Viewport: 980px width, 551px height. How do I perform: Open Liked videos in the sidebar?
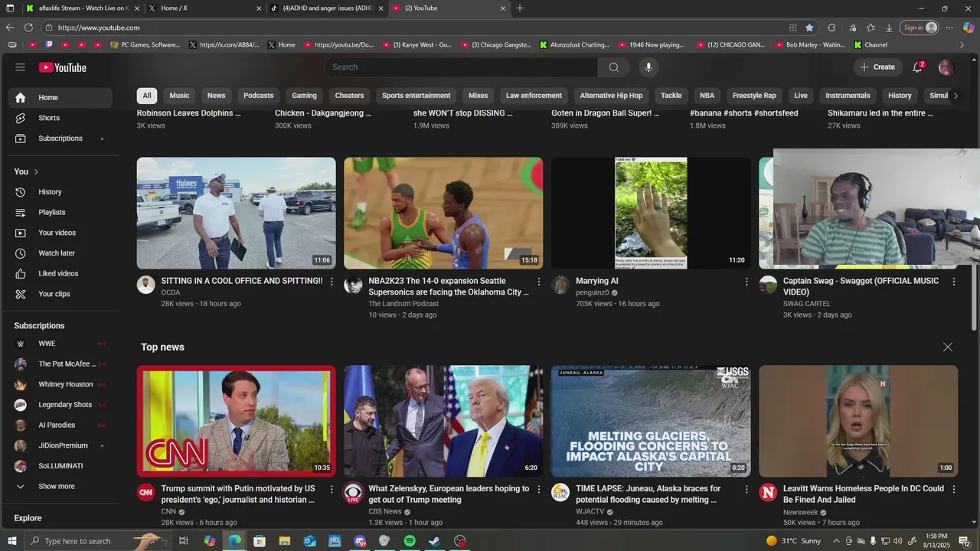60,273
